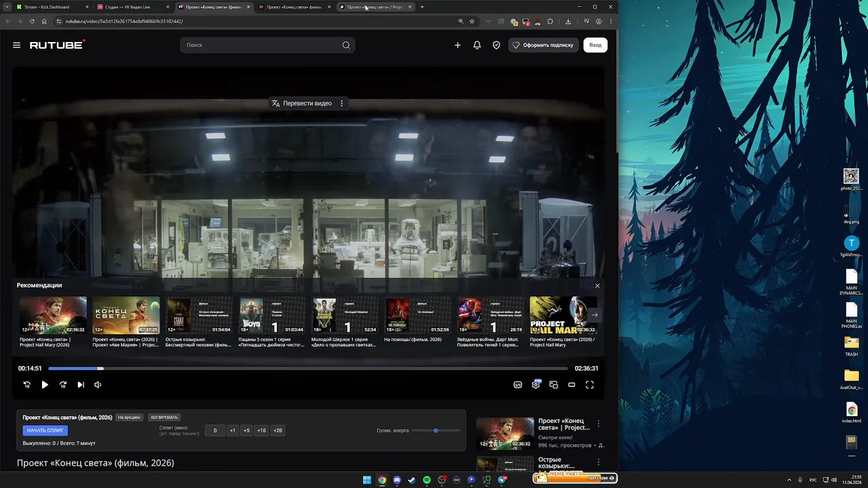Open the Windows Start menu
868x488 pixels.
pos(367,480)
